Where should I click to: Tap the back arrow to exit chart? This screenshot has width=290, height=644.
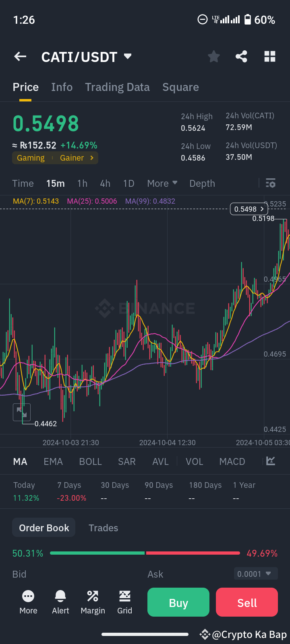pos(20,56)
